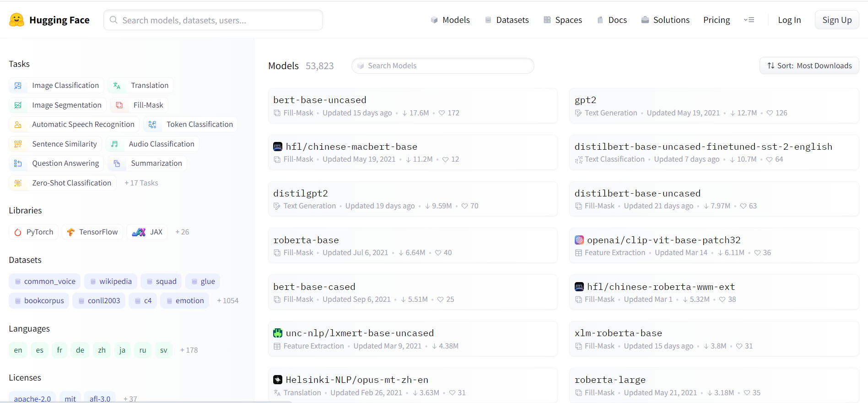The width and height of the screenshot is (868, 403).
Task: Click the TensorFlow logo icon
Action: [x=71, y=232]
